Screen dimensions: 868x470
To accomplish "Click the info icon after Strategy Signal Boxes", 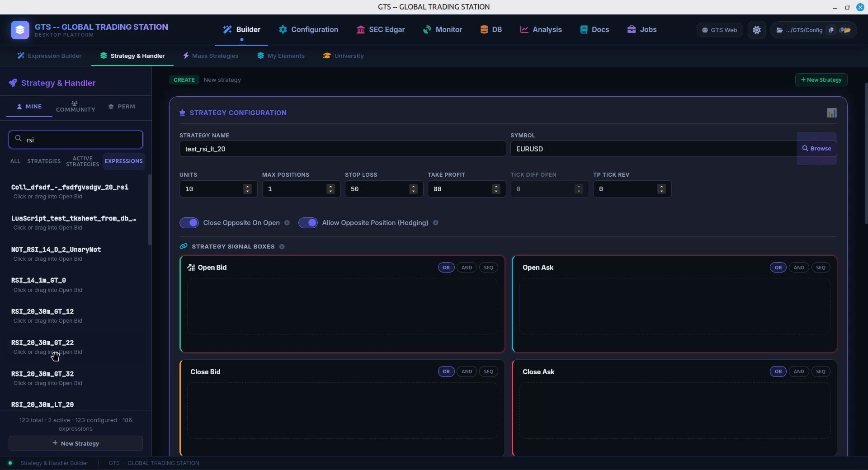I will [282, 247].
